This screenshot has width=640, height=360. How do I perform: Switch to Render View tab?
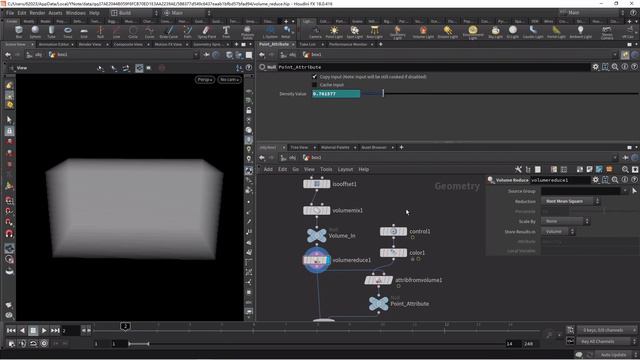point(90,44)
